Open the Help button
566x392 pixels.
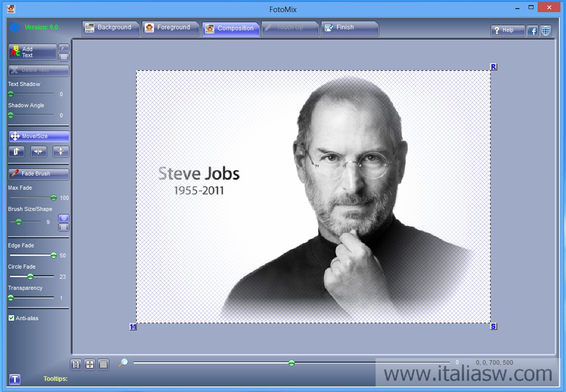click(x=507, y=30)
